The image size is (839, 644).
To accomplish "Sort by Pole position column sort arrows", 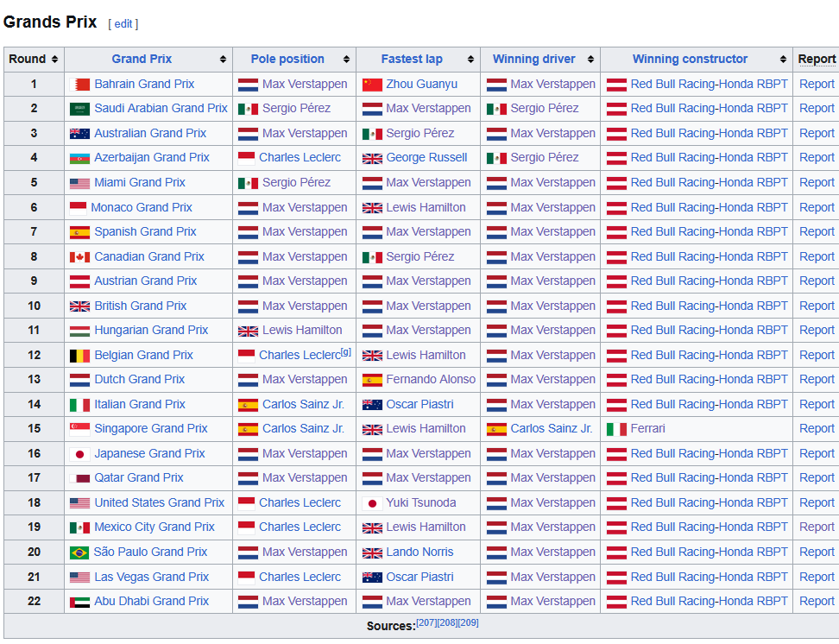I will (x=347, y=60).
